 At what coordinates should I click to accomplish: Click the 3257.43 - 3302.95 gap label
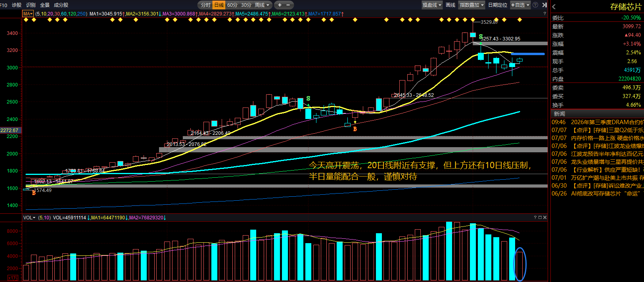pos(500,39)
